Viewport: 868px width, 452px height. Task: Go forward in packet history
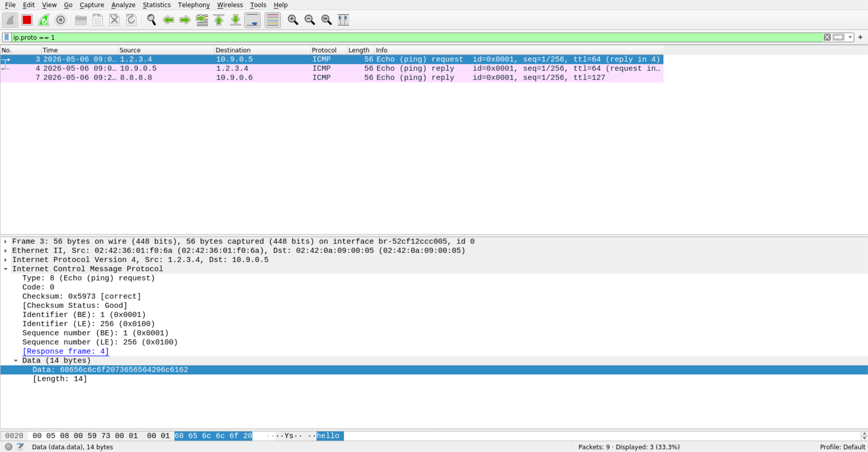[x=185, y=20]
